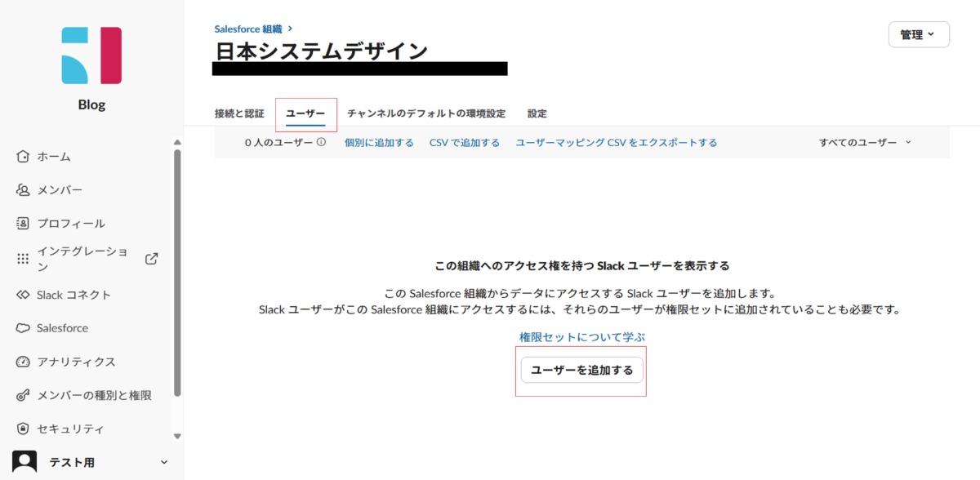980x480 pixels.
Task: Click the メンバー people icon
Action: pyautogui.click(x=23, y=190)
